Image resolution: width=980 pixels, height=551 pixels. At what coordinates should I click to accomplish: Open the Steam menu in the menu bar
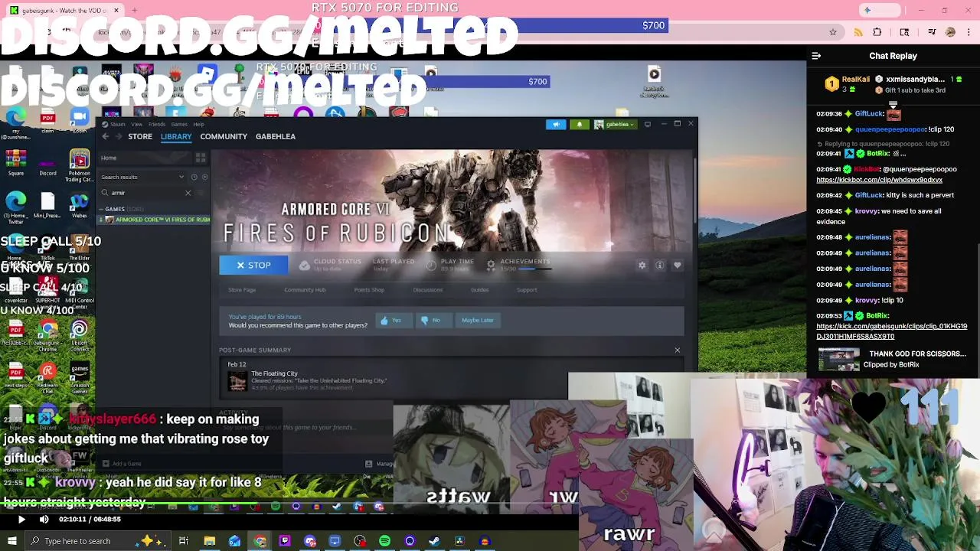118,124
